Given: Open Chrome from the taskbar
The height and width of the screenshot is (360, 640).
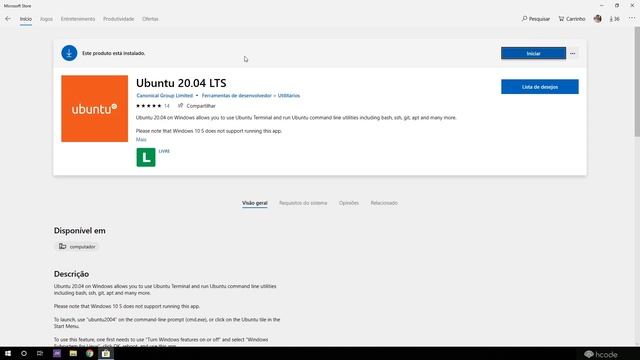Looking at the screenshot, I should click(89, 353).
